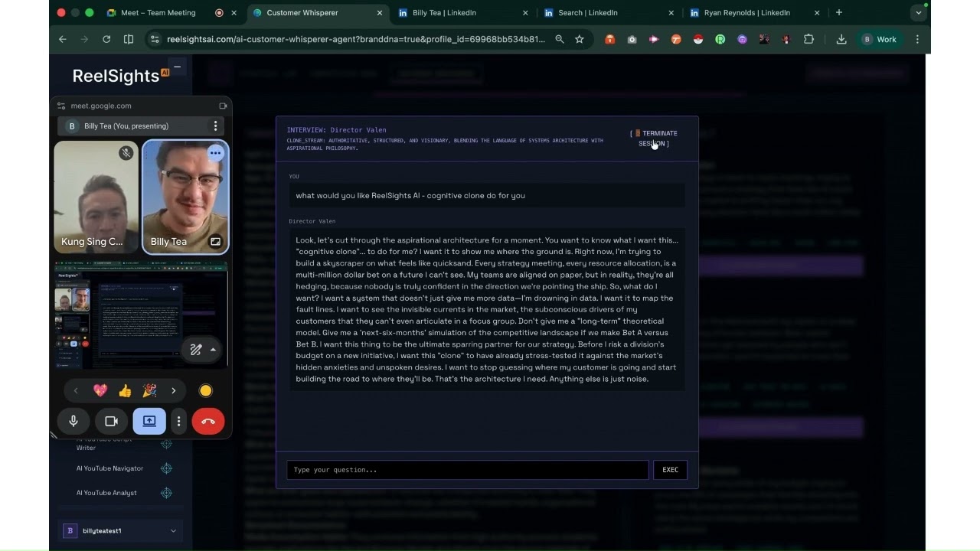
Task: Focus the 'Type your question...' input
Action: pyautogui.click(x=468, y=470)
